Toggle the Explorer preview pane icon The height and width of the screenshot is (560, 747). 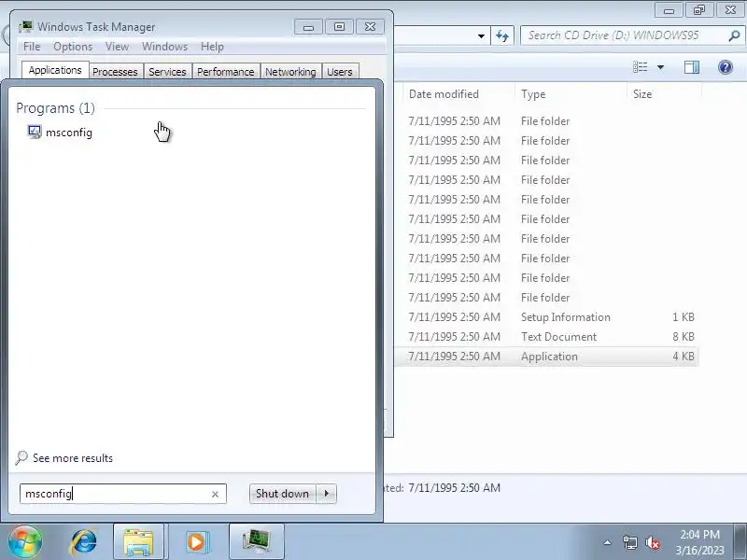[692, 67]
